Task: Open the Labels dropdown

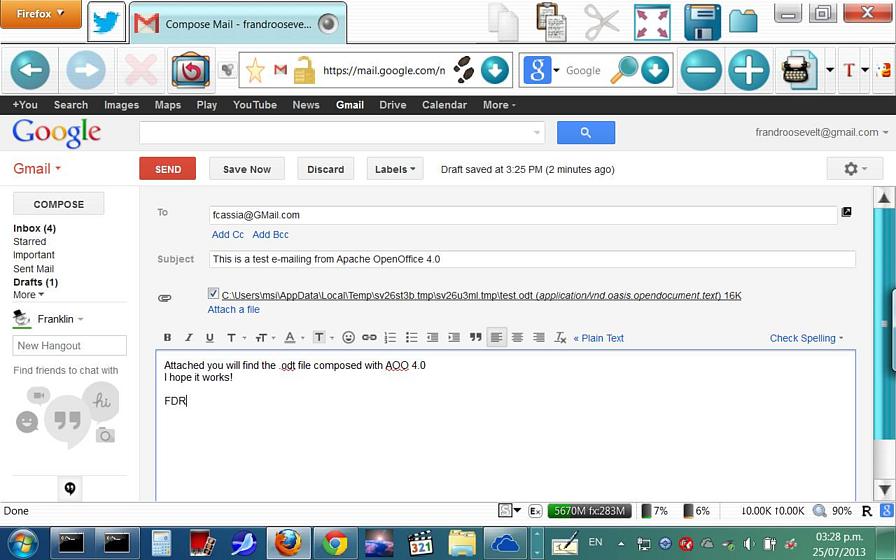Action: tap(395, 169)
